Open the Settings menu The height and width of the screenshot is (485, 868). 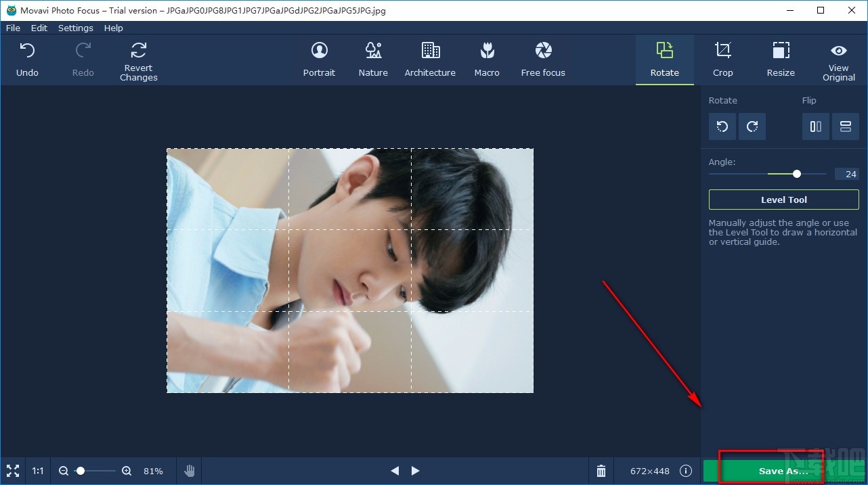pyautogui.click(x=75, y=28)
